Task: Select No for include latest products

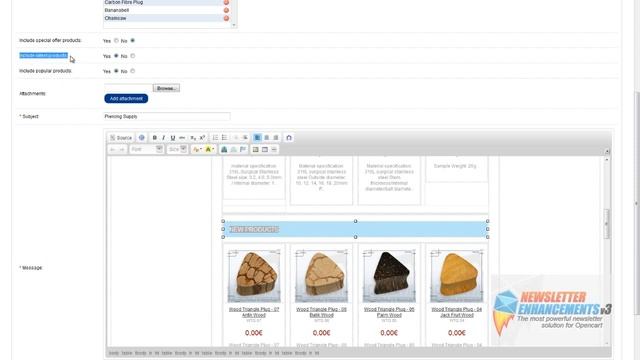Action: point(133,56)
